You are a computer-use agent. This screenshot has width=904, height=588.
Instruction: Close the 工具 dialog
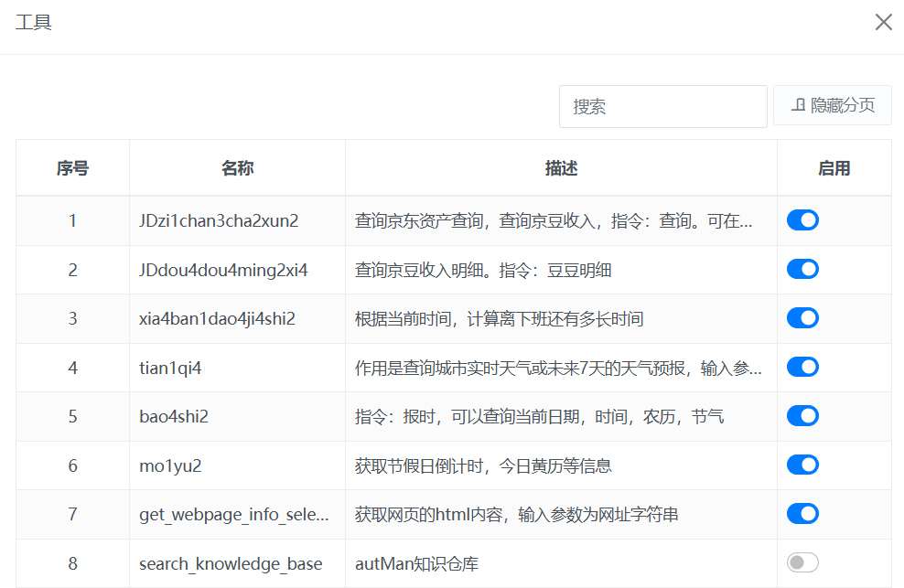click(x=883, y=22)
